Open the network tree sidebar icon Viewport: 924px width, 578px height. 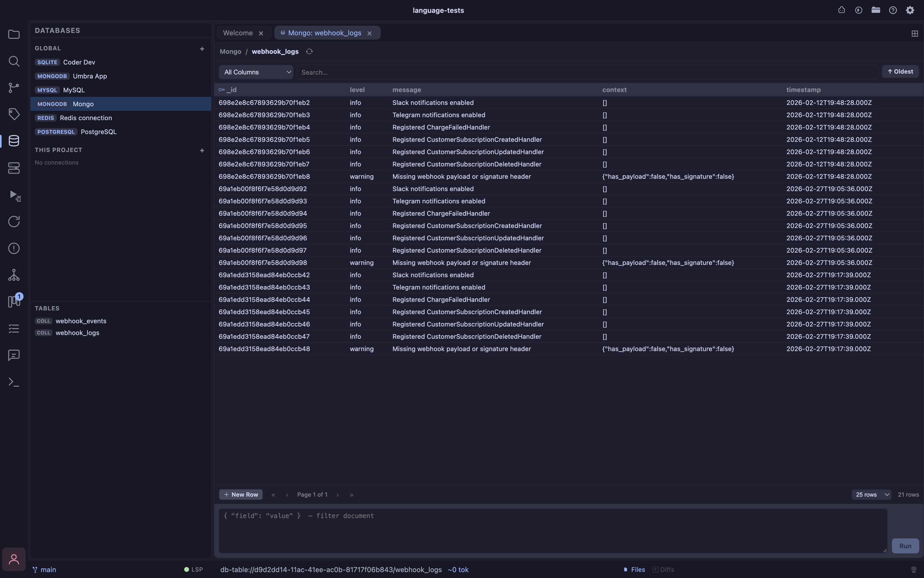14,275
